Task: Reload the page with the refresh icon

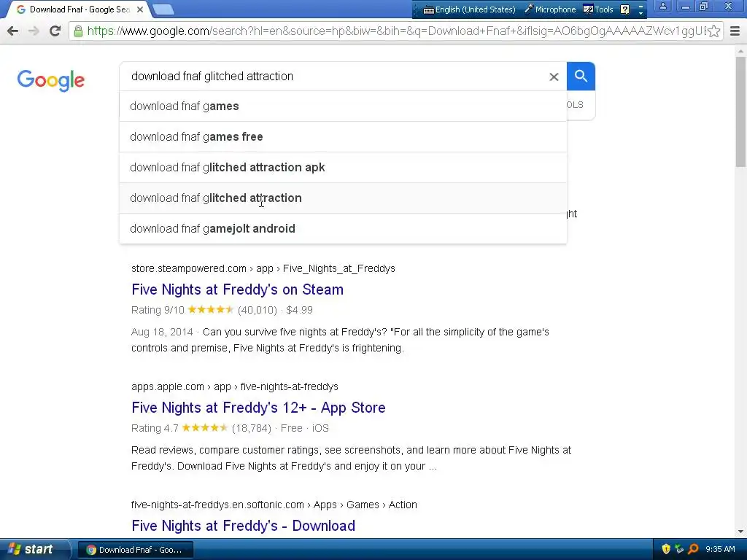Action: pos(55,31)
